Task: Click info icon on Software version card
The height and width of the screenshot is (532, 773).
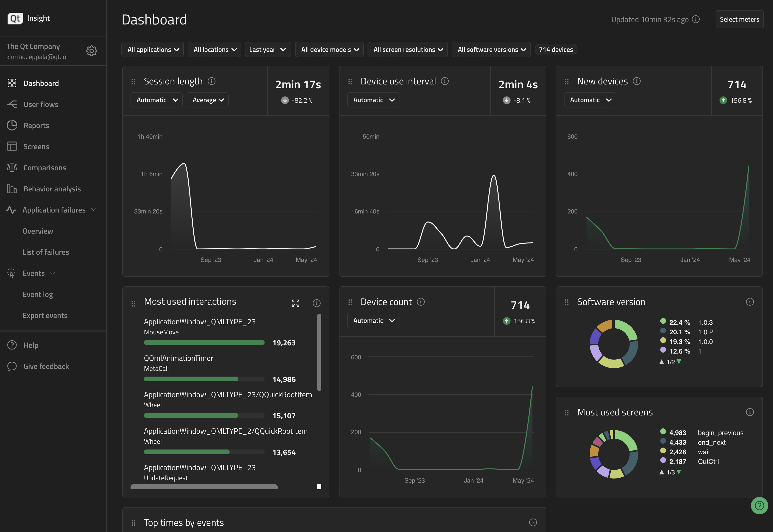Action: coord(750,302)
